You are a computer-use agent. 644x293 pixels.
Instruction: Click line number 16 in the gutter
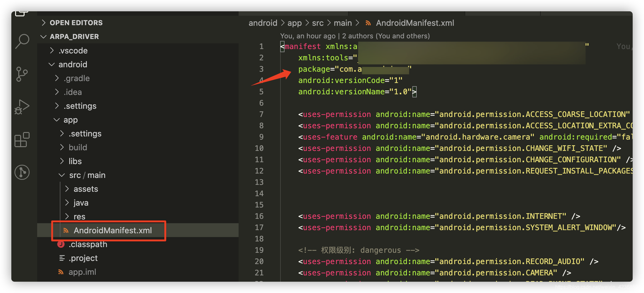pyautogui.click(x=259, y=216)
